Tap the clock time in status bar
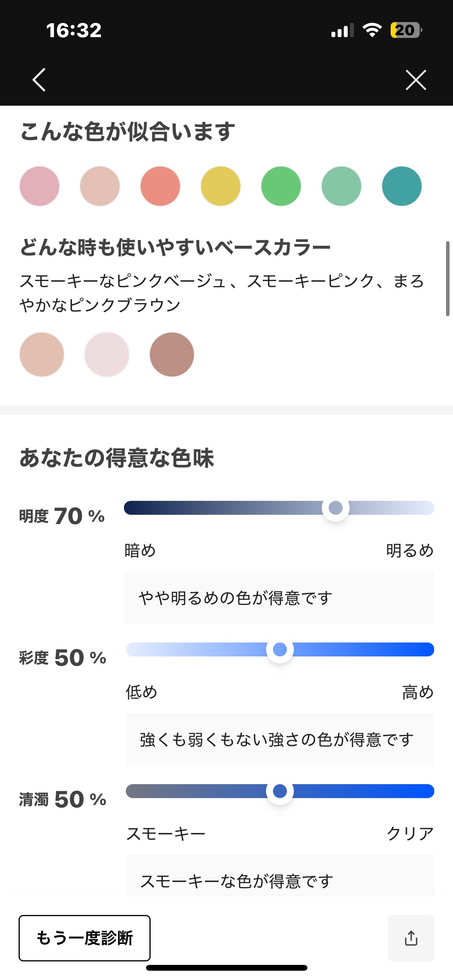 pyautogui.click(x=74, y=30)
